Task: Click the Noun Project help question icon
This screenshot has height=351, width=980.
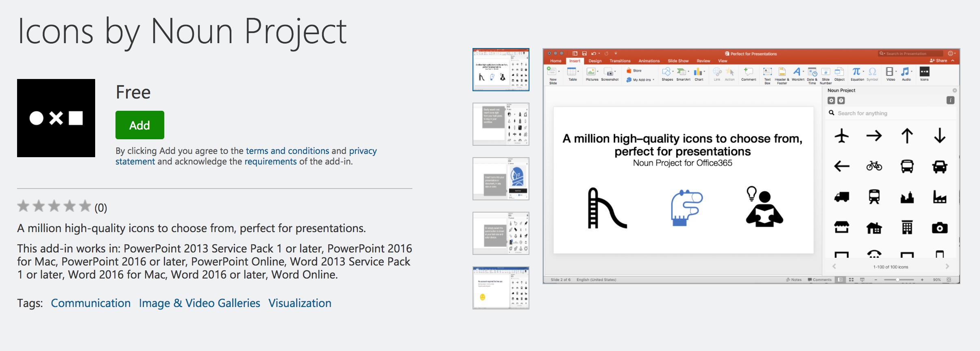Action: [x=841, y=101]
